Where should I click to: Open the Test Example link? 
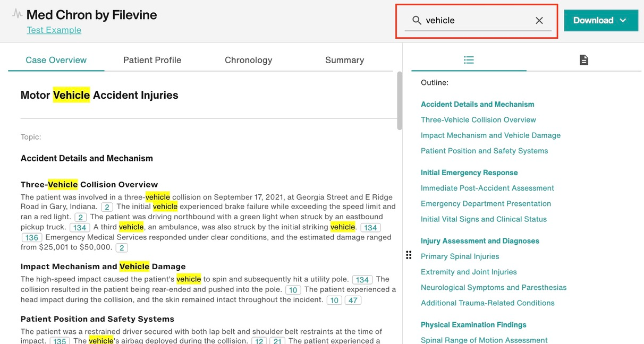[x=54, y=30]
